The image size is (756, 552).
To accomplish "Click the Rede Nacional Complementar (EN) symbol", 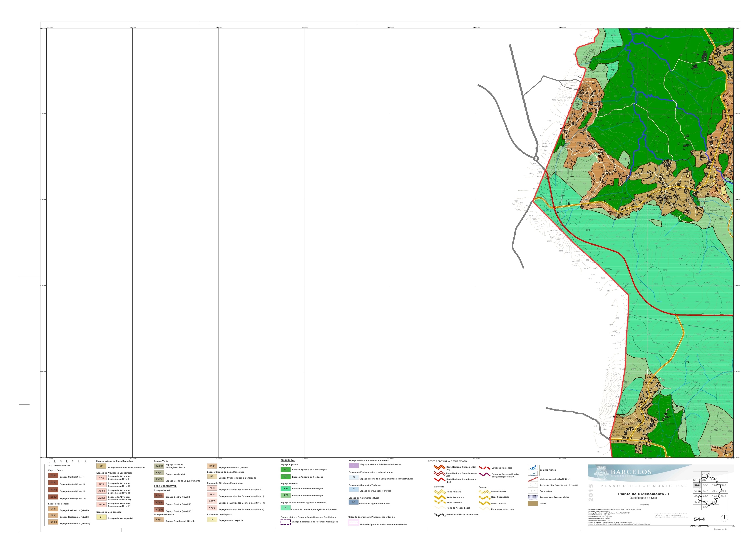I will [x=439, y=479].
